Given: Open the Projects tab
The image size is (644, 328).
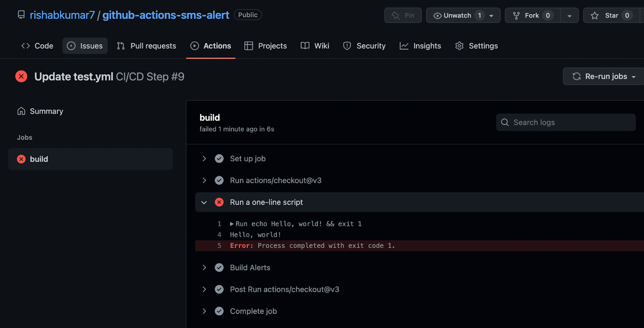Looking at the screenshot, I should click(x=266, y=46).
